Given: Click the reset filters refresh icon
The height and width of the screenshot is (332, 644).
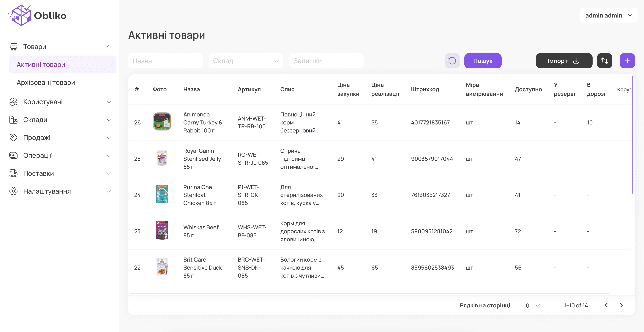Looking at the screenshot, I should point(452,61).
